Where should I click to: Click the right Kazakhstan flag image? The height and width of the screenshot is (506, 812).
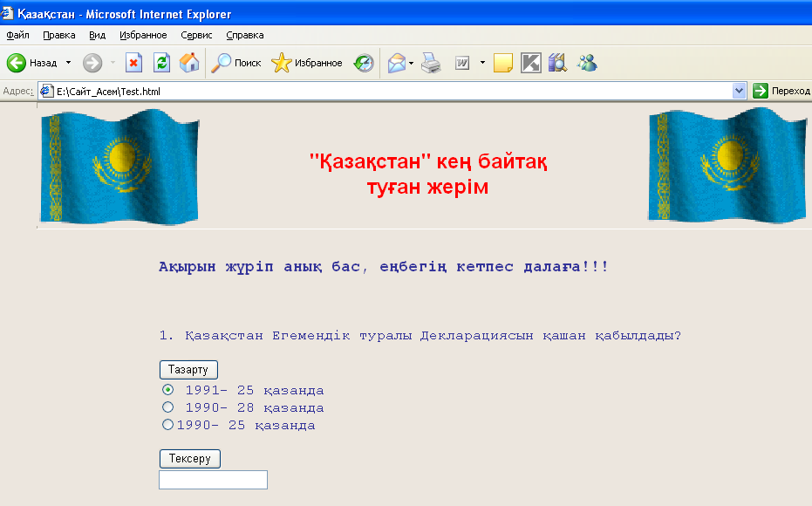727,165
